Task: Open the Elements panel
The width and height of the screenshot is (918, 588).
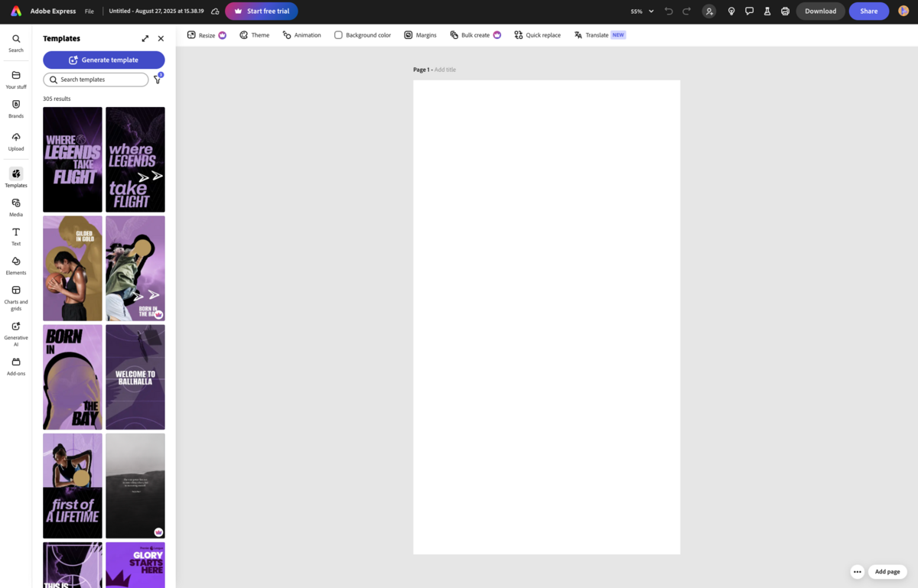Action: (x=15, y=265)
